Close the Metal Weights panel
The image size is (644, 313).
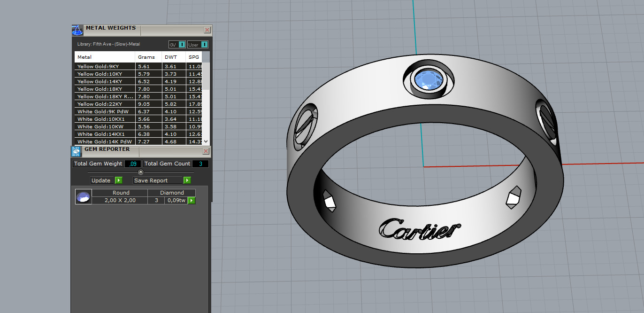tap(207, 30)
